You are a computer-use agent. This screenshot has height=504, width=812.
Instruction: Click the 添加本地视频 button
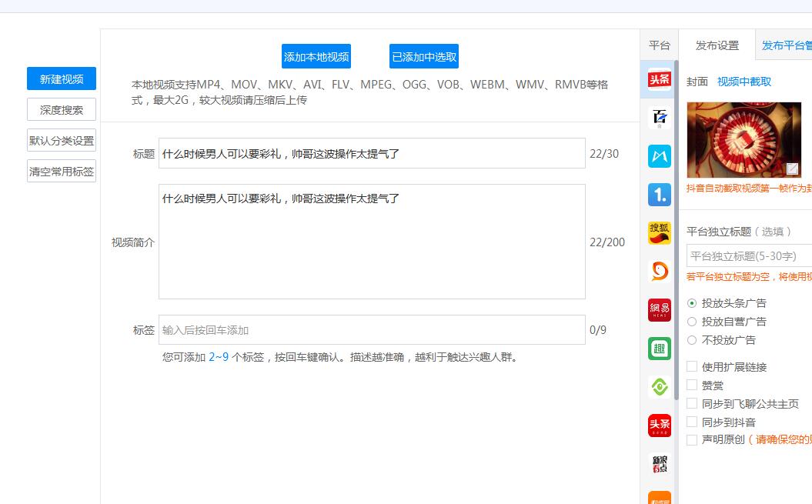coord(316,56)
